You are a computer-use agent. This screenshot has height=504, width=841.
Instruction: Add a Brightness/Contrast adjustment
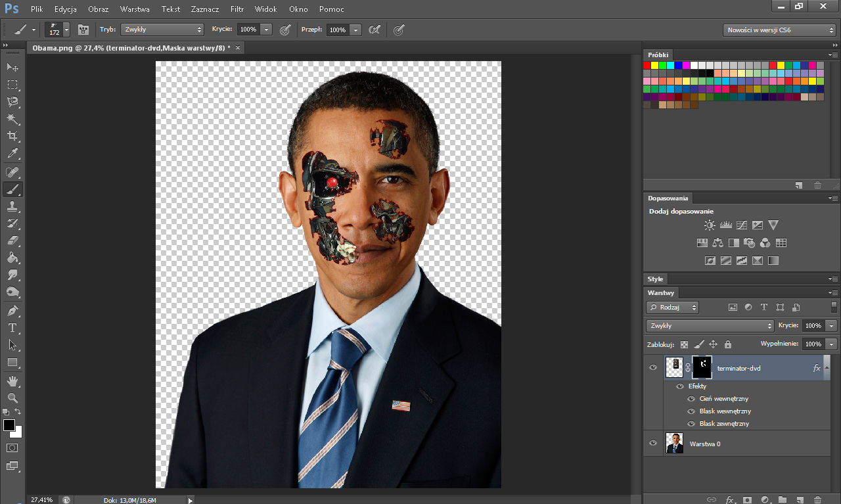pos(710,225)
